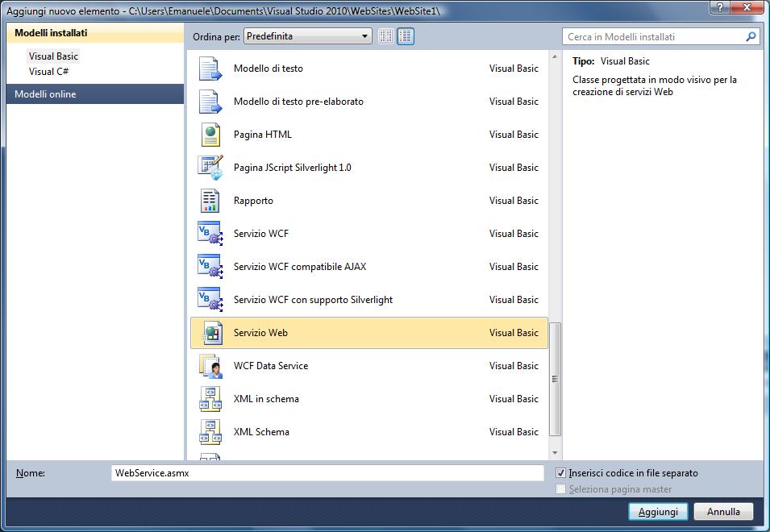The width and height of the screenshot is (770, 532).
Task: Click the Servizio Web icon
Action: click(212, 333)
